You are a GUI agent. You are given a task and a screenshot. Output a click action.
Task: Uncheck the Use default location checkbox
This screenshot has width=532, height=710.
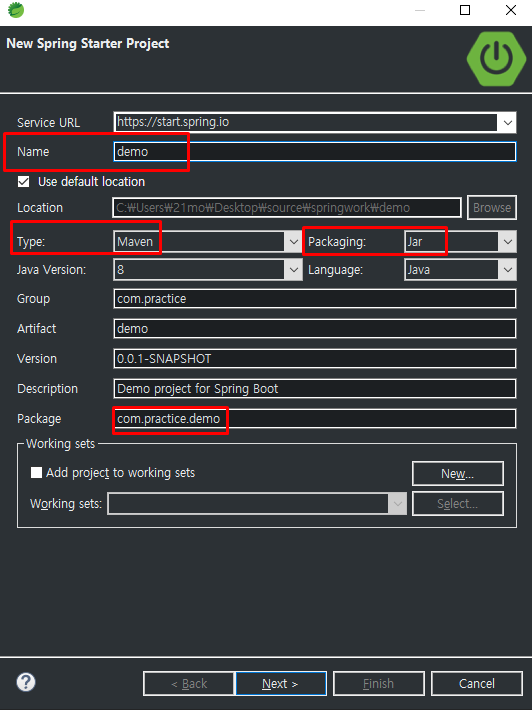coord(24,182)
